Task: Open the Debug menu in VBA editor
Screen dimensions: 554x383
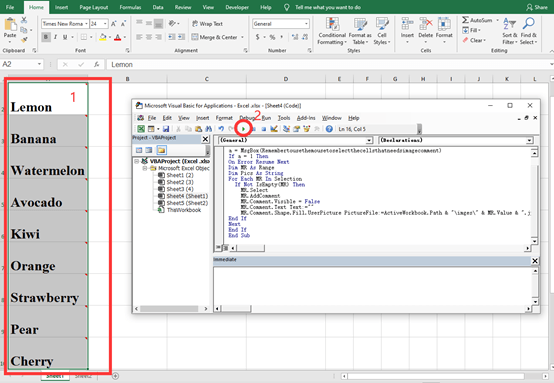Action: pyautogui.click(x=247, y=118)
